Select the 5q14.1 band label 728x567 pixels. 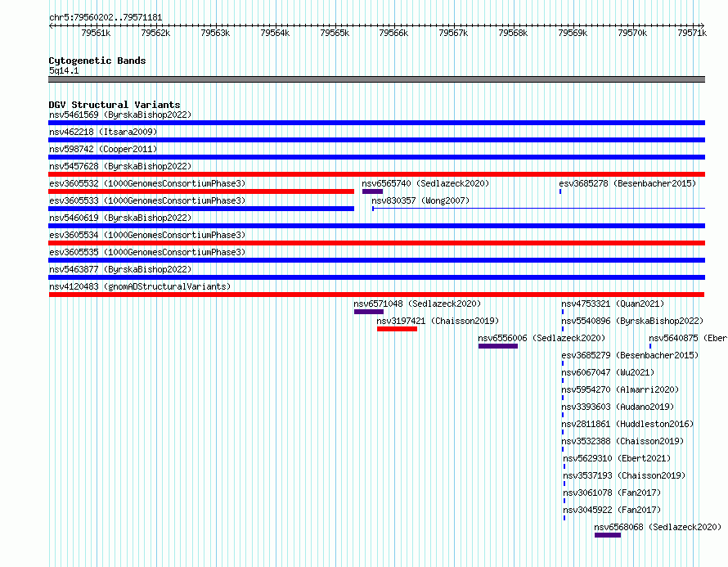coord(64,70)
